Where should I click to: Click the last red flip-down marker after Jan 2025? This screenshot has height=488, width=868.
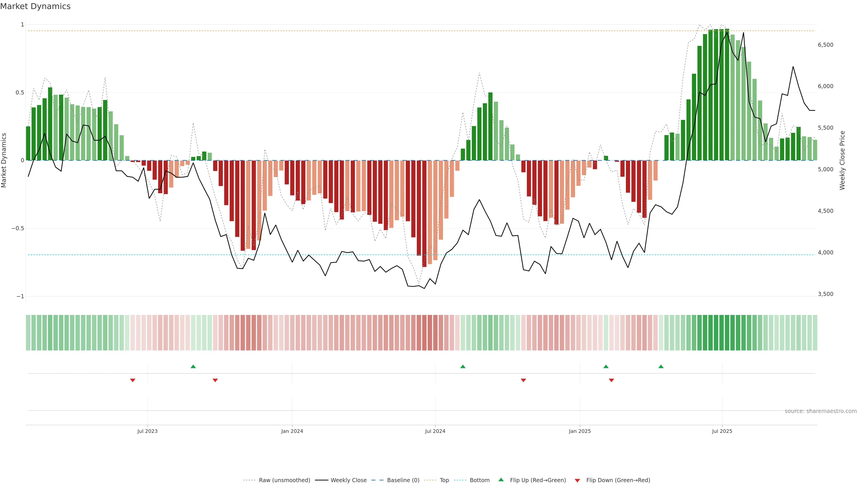(611, 380)
